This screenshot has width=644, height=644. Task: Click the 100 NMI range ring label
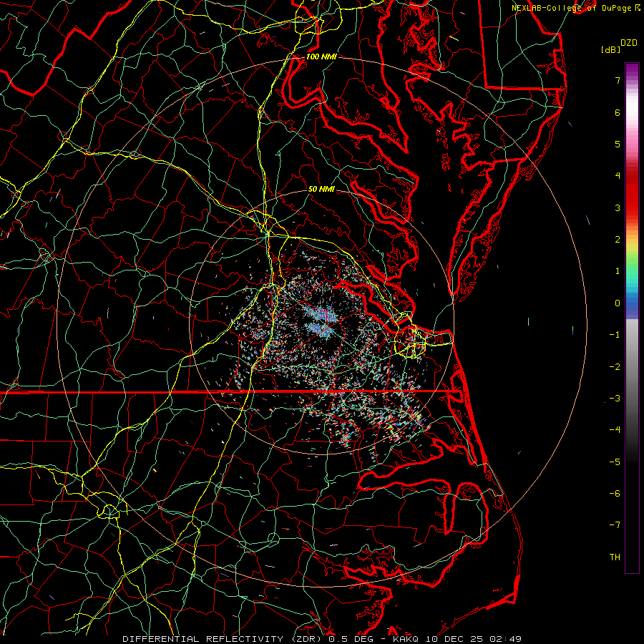(321, 57)
